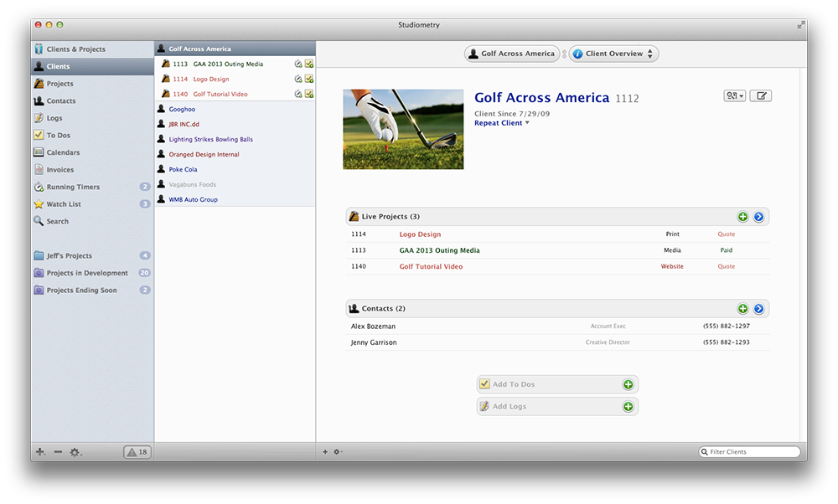Add a to-do for Logo Design project

[x=309, y=80]
